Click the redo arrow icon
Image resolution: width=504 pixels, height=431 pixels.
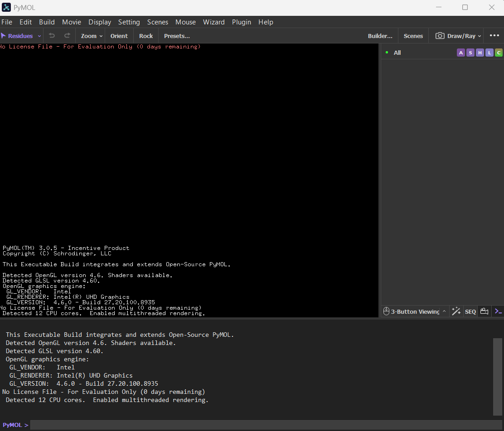67,36
